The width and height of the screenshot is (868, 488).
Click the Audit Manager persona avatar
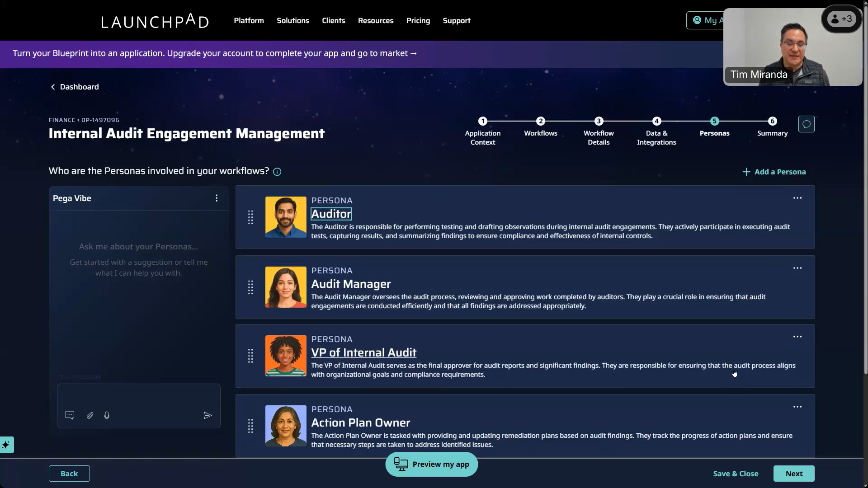[285, 287]
